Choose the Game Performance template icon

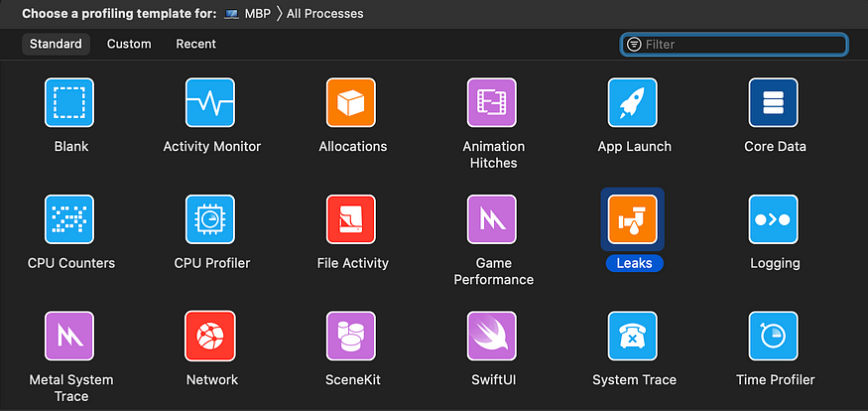(492, 219)
